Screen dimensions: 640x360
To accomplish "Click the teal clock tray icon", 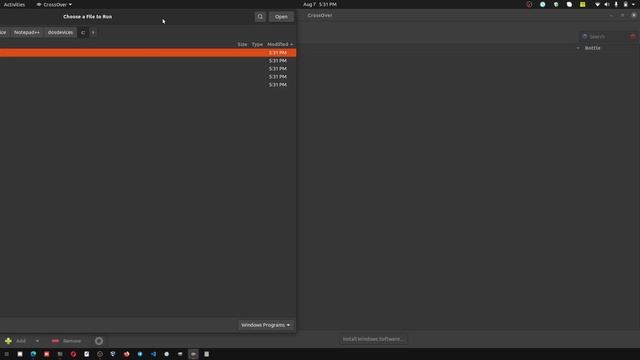I will click(x=542, y=4).
